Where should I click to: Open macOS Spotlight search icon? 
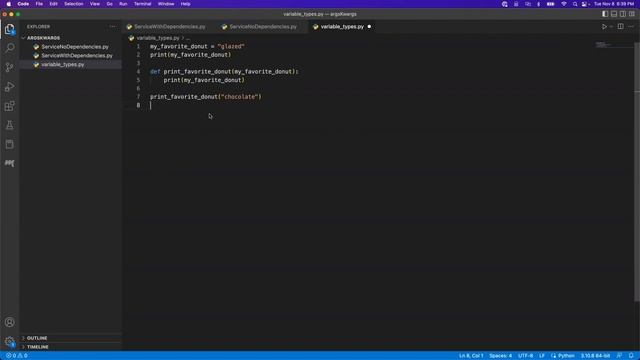[575, 4]
